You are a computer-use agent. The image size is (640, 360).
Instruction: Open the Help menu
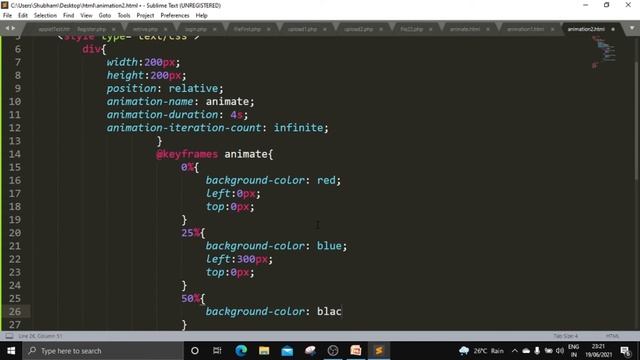202,16
